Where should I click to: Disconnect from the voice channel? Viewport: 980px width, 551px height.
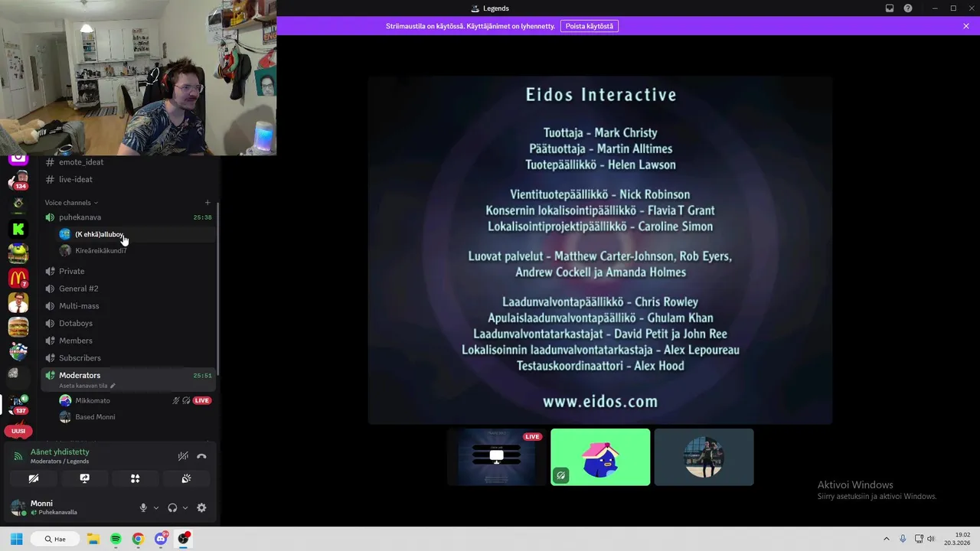201,456
